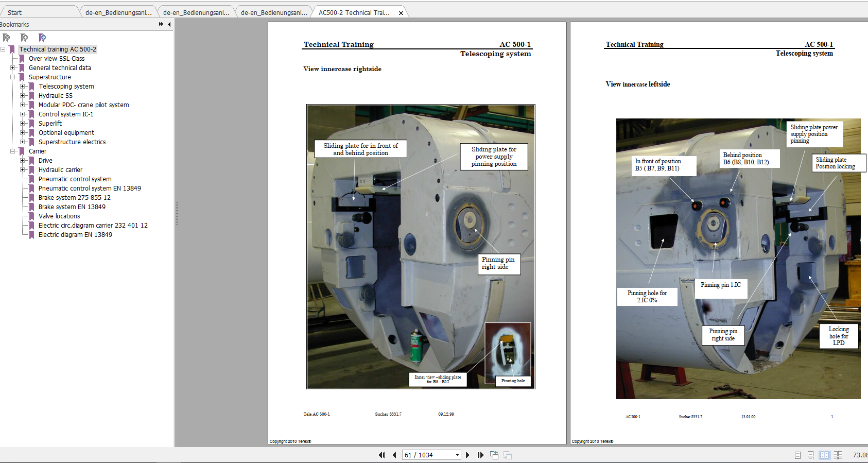Click the add bookmark icon

(24, 38)
